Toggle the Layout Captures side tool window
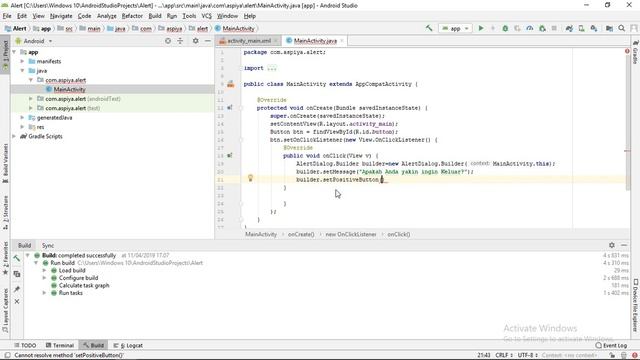Viewport: 640px width, 360px height. 5,310
